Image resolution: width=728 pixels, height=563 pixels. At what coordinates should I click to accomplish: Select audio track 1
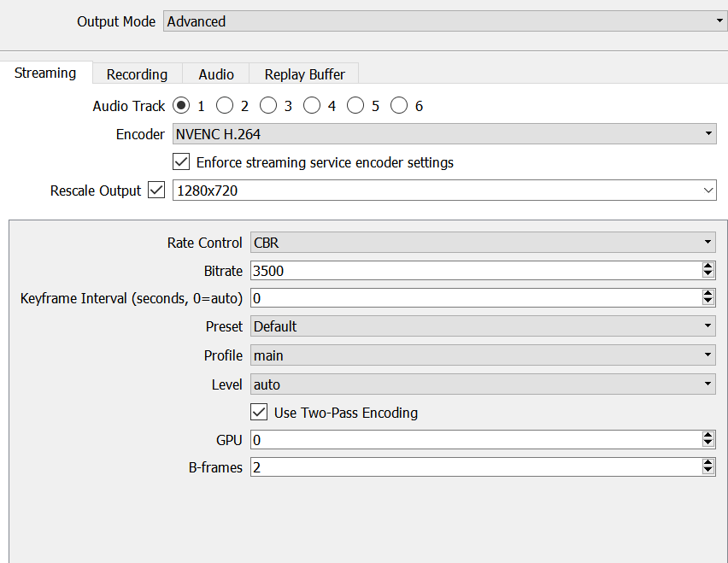point(181,105)
